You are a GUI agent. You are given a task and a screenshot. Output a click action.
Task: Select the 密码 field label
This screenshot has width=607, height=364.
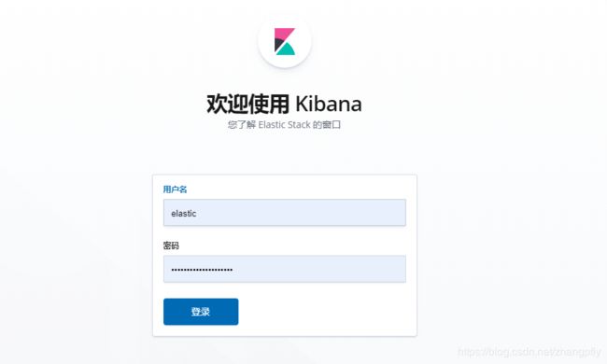(x=171, y=245)
